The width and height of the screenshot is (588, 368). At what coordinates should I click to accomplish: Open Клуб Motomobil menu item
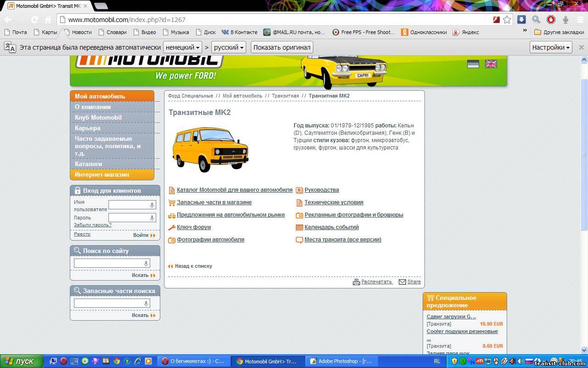(112, 117)
